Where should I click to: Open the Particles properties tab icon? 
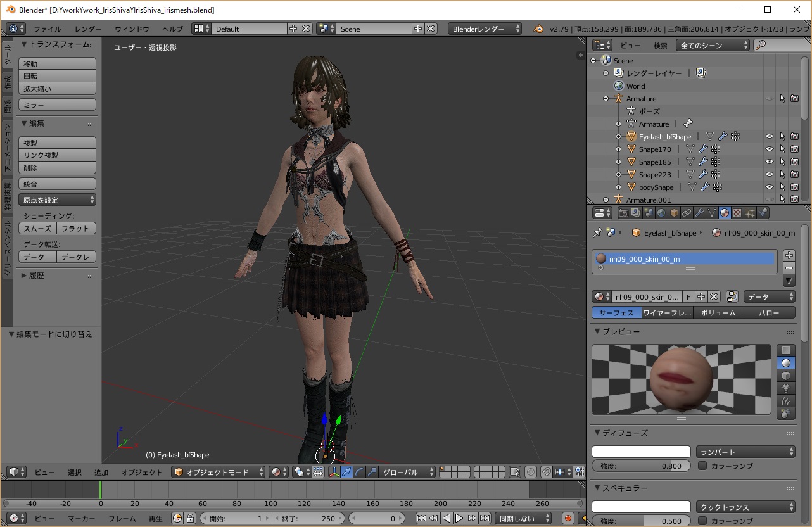(x=750, y=213)
